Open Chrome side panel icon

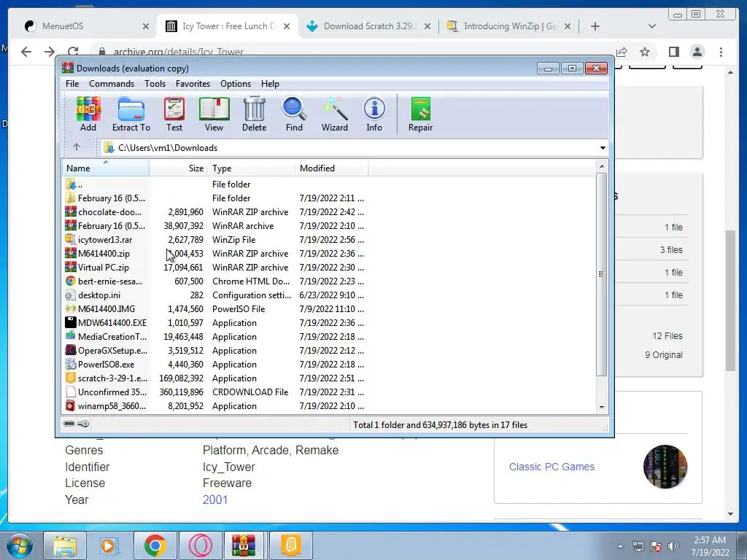click(x=673, y=52)
